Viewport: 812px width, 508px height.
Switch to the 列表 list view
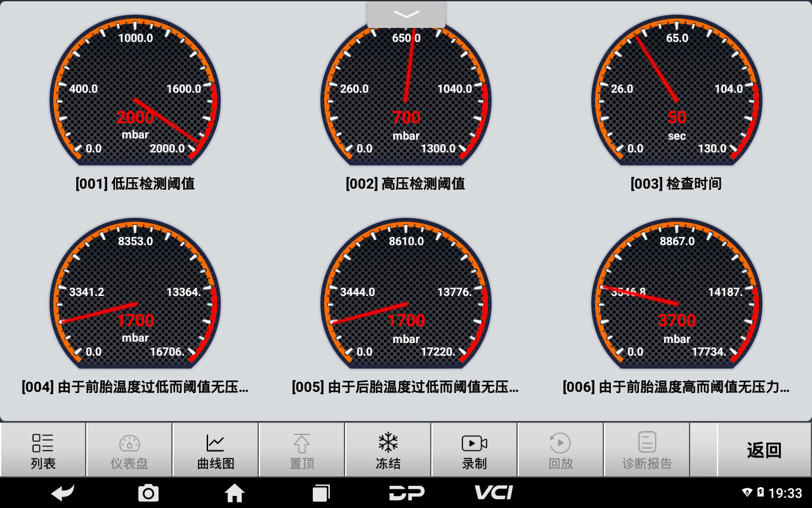coord(43,450)
